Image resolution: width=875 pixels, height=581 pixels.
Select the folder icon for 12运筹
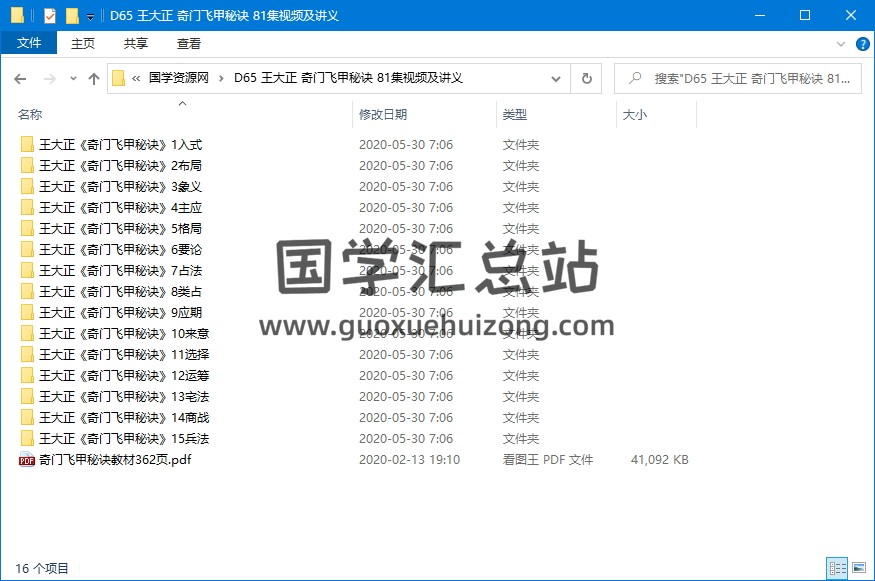(27, 376)
